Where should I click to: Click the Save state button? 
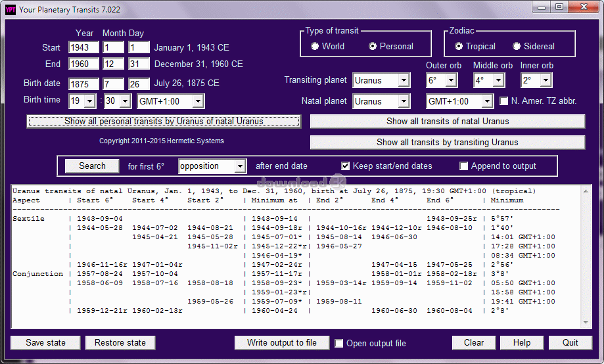45,342
